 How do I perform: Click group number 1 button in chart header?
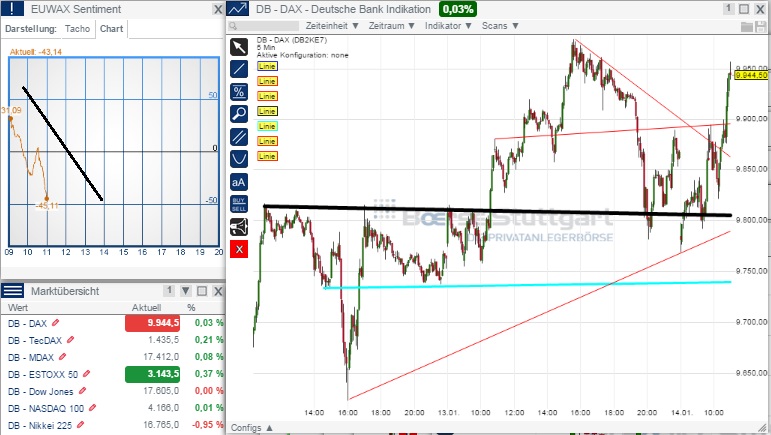(729, 9)
